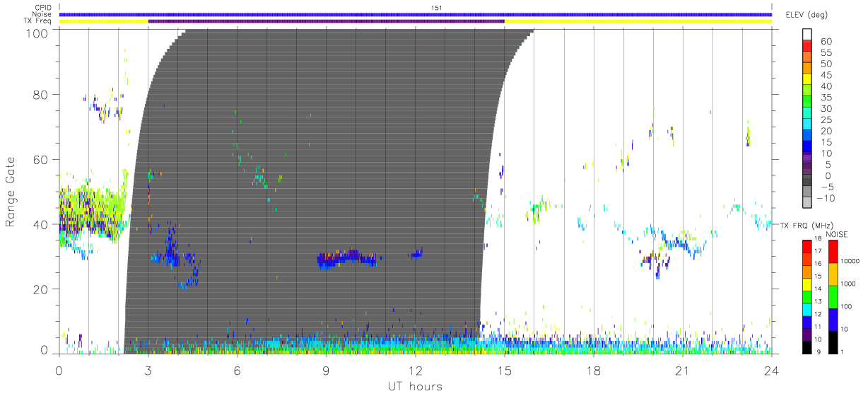Click the 10000 label on NOISE colorbar
The width and height of the screenshot is (868, 401).
pyautogui.click(x=850, y=261)
